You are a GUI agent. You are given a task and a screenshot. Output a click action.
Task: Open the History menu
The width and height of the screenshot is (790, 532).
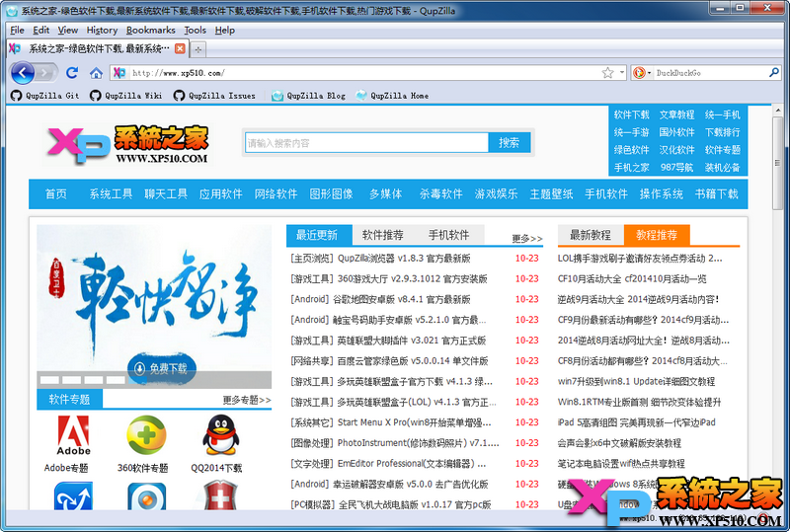tap(102, 31)
